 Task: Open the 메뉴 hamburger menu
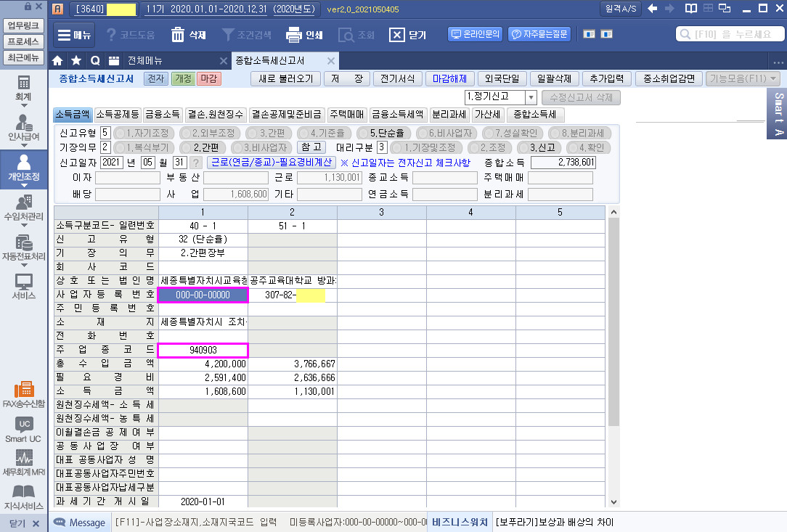74,35
